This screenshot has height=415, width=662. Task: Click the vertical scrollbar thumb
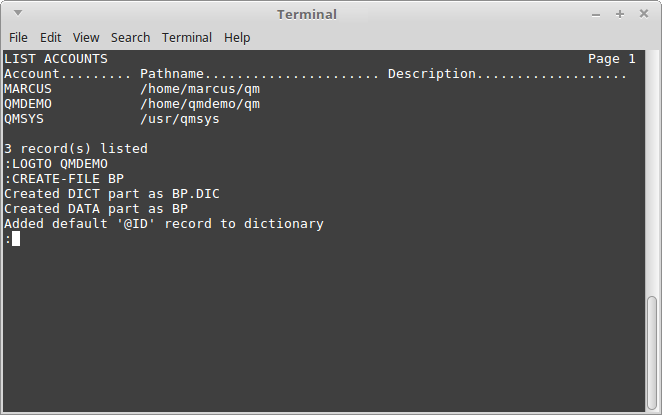pyautogui.click(x=652, y=353)
